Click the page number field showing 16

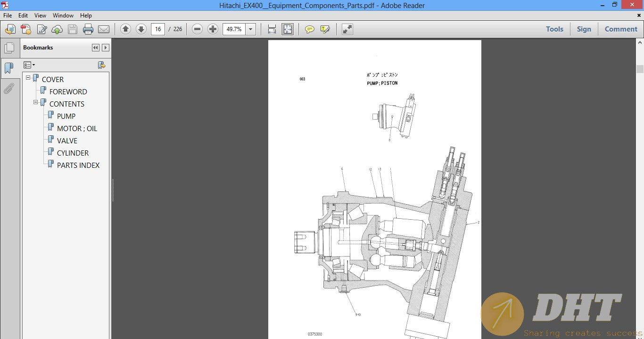158,29
